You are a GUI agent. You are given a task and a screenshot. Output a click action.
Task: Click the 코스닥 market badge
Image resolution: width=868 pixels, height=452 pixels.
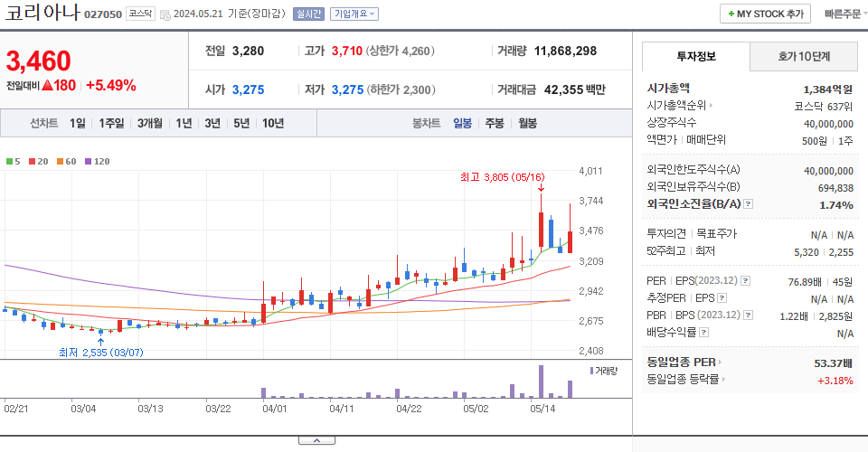pyautogui.click(x=141, y=14)
